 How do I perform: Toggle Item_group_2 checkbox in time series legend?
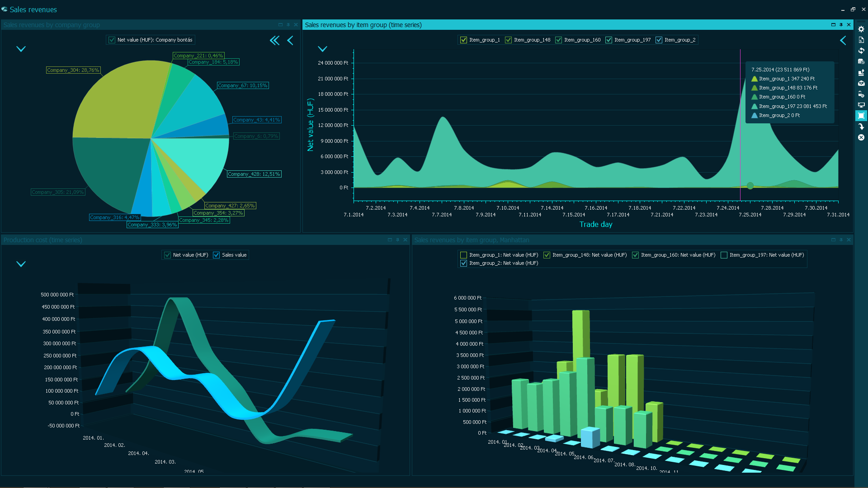659,40
